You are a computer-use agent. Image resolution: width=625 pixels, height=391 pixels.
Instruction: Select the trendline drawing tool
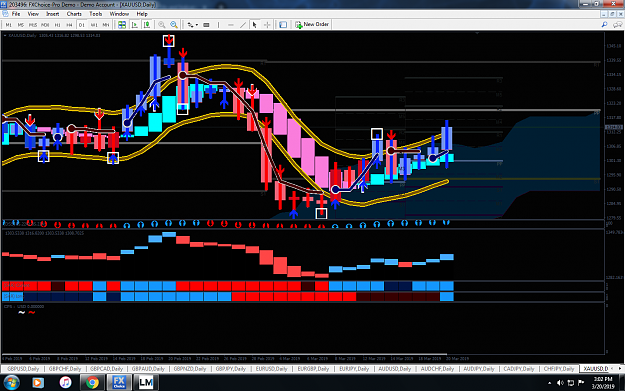(243, 25)
